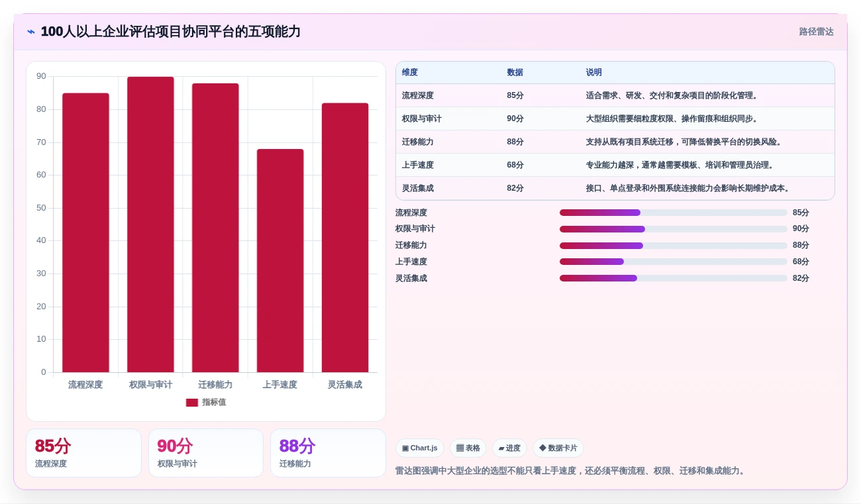
Task: Click the 维度 column header
Action: click(410, 73)
